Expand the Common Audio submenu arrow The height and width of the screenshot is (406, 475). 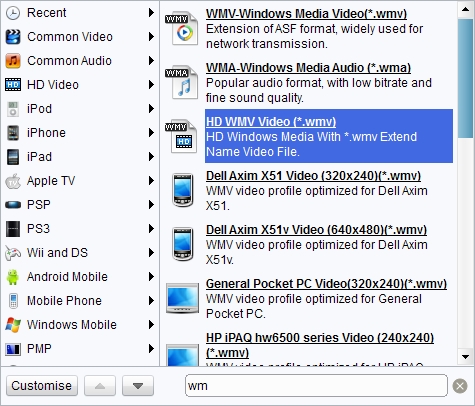coord(151,61)
